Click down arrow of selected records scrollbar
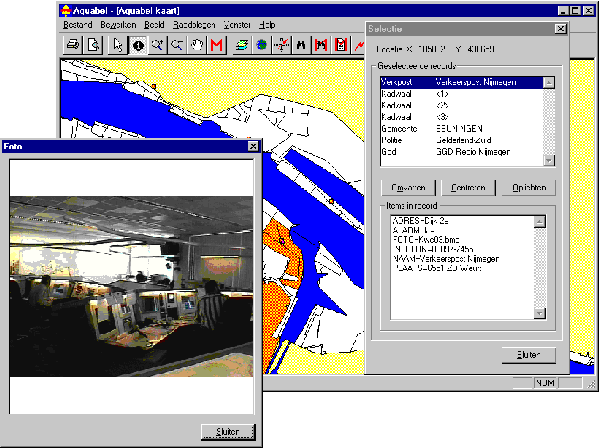The width and height of the screenshot is (599, 448). 549,160
